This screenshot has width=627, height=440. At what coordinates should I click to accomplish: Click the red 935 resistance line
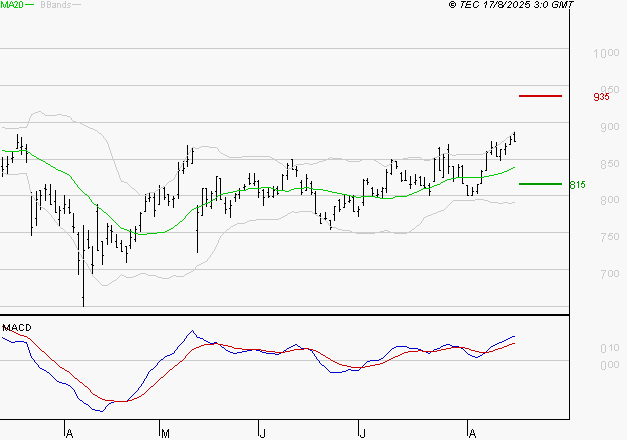tap(541, 96)
